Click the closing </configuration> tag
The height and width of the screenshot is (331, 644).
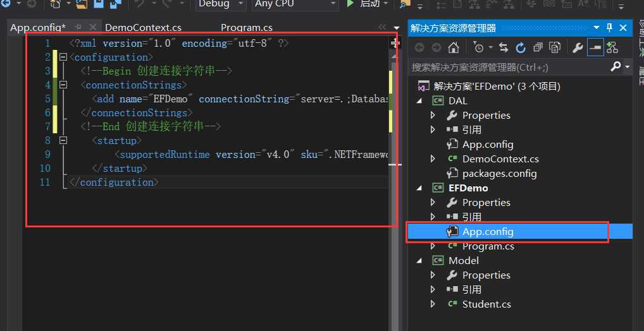click(x=114, y=183)
